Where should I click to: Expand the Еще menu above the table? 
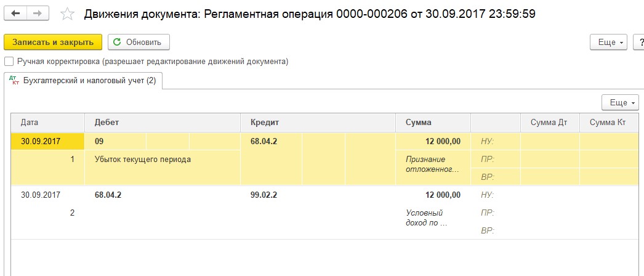tap(619, 102)
